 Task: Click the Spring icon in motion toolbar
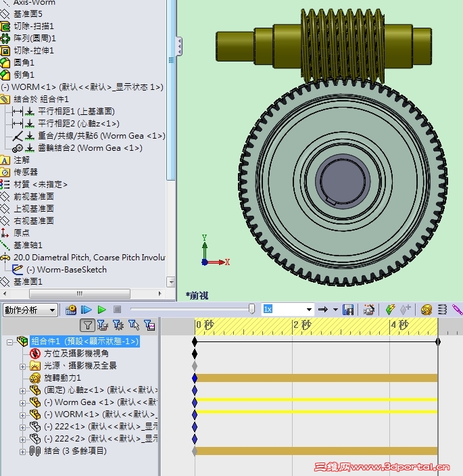pyautogui.click(x=442, y=310)
